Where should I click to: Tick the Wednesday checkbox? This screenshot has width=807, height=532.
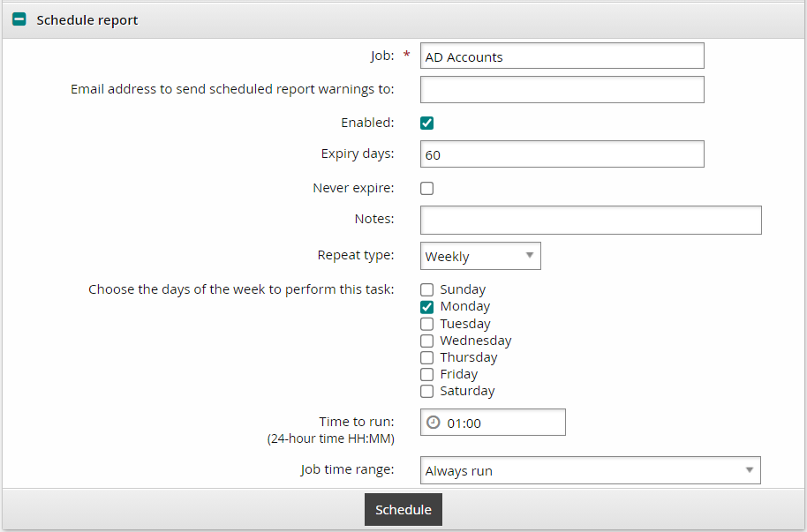click(x=427, y=341)
